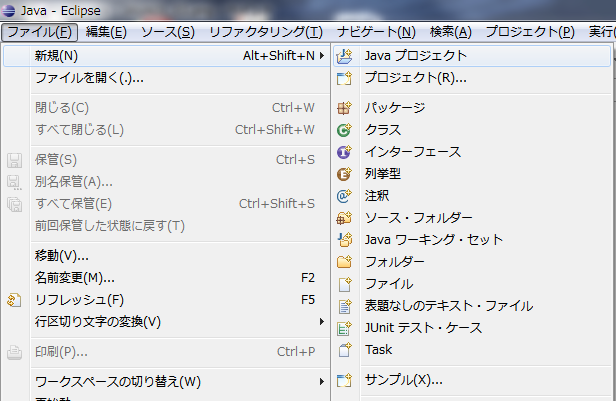Image resolution: width=616 pixels, height=401 pixels.
Task: Click the F2 shortcut label
Action: (308, 278)
